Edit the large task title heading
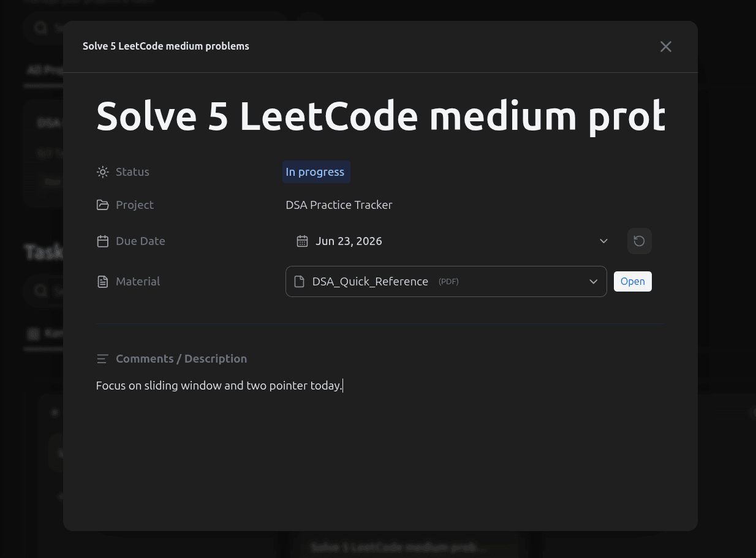Viewport: 756px width, 558px height. [x=380, y=116]
